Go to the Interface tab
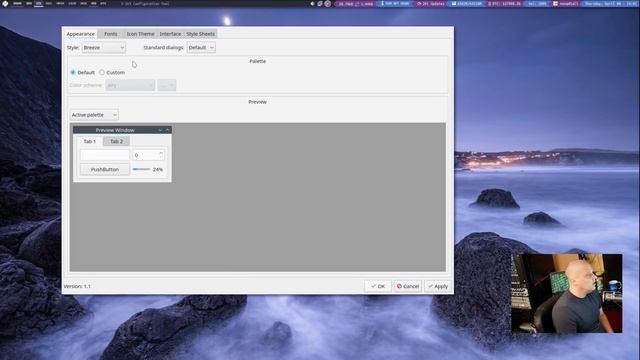The width and height of the screenshot is (640, 360). pos(170,34)
